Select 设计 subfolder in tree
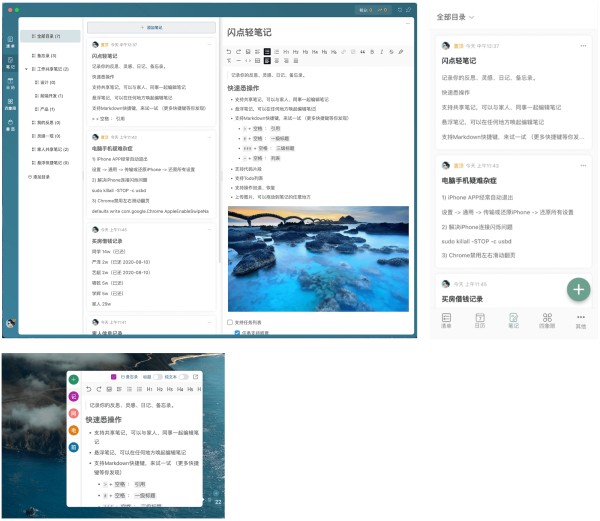This screenshot has height=521, width=600. [45, 83]
